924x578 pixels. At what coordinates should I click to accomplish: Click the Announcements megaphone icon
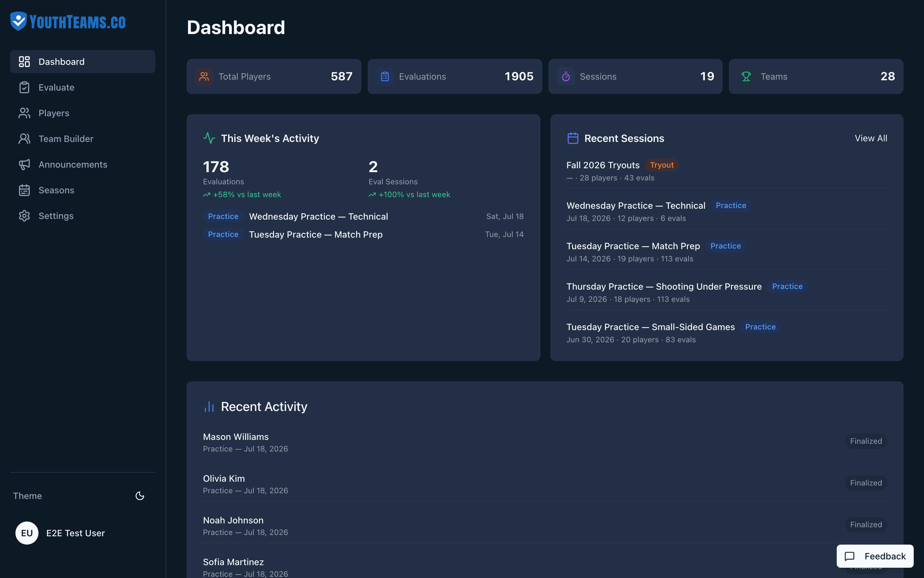[x=24, y=164]
